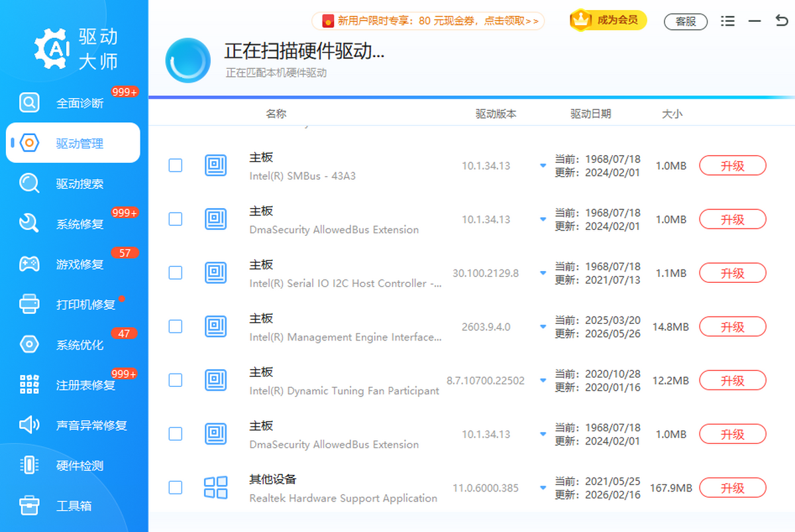
Task: Check the Realtek Hardware Support Application checkbox
Action: pyautogui.click(x=176, y=488)
